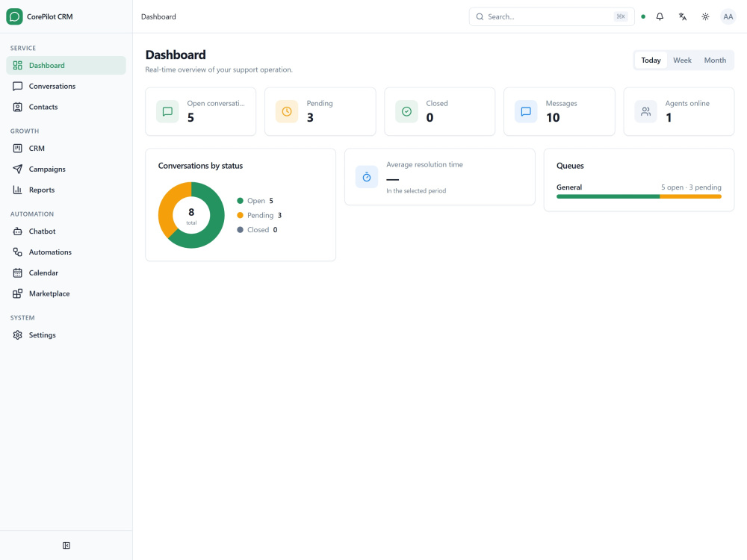Image resolution: width=747 pixels, height=560 pixels.
Task: Click the Conversations speech bubble icon
Action: pos(18,86)
